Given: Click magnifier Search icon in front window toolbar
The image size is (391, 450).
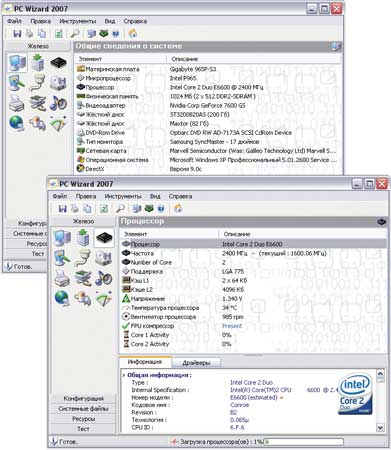Looking at the screenshot, I should [120, 209].
